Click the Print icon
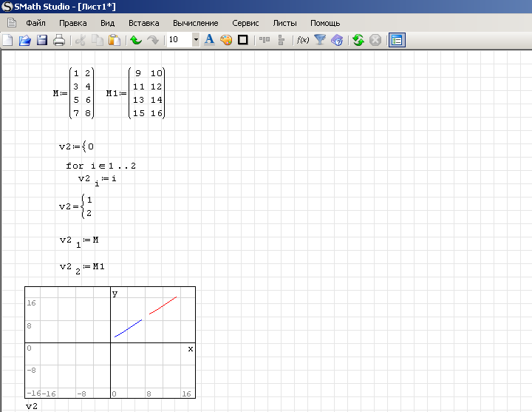This screenshot has height=412, width=532. 59,40
